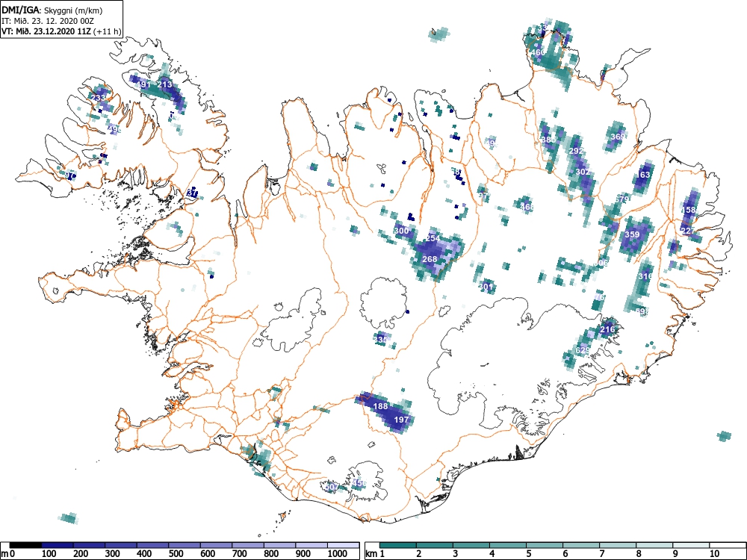Click the light swatch between 8 and 9 km
The width and height of the screenshot is (747, 560).
[x=654, y=545]
